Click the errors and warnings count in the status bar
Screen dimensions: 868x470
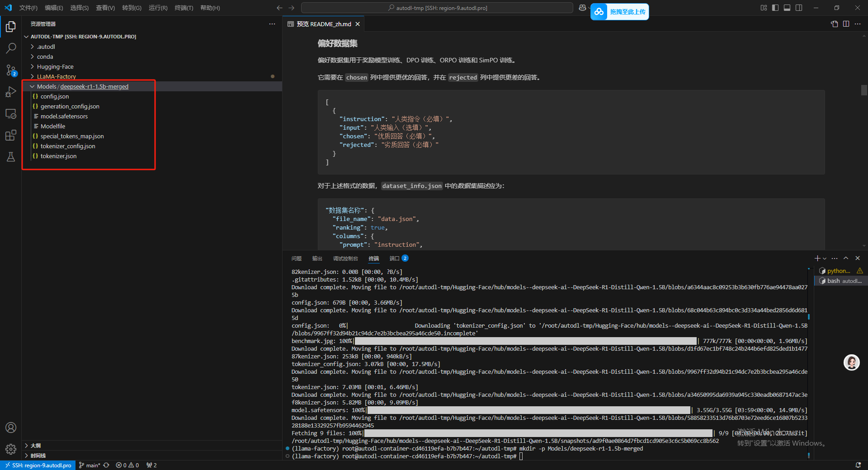coord(127,465)
